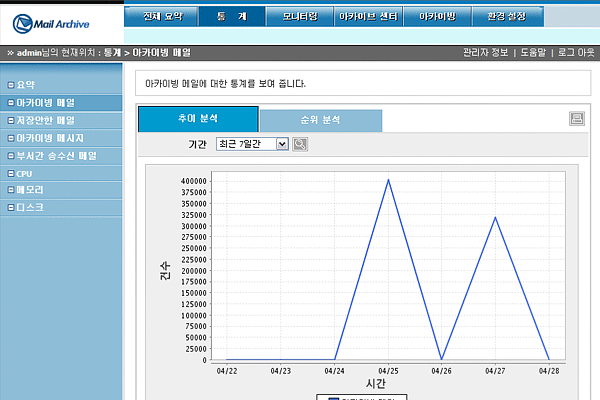Image resolution: width=600 pixels, height=400 pixels.
Task: Click the 04/27 peak on the chart line
Action: [496, 217]
